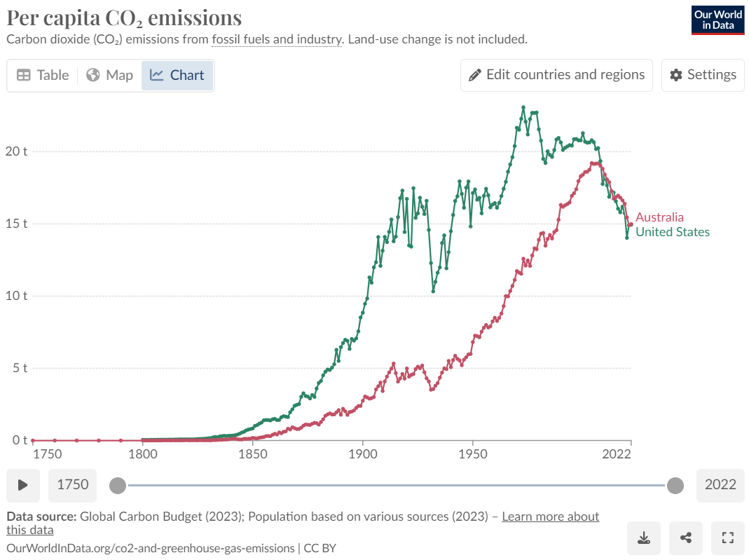Click the download icon button
This screenshot has width=749, height=560.
644,538
